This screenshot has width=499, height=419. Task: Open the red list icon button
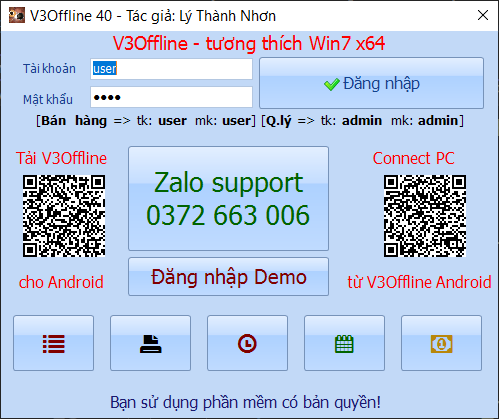tap(53, 343)
